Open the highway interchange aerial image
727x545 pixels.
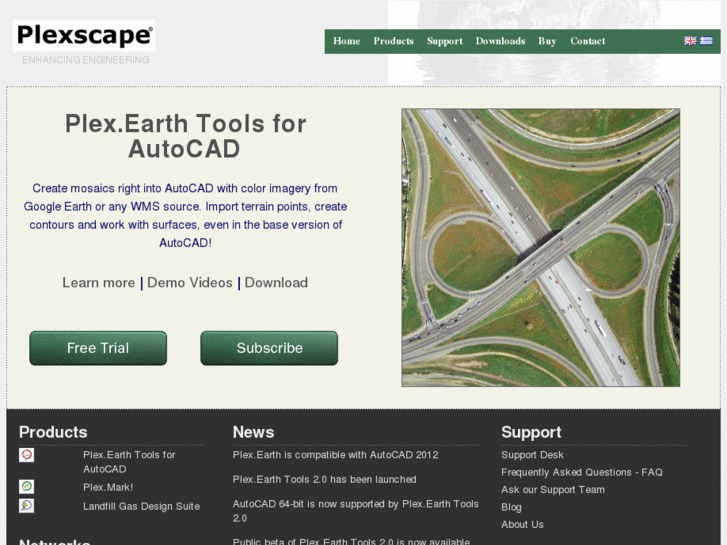tap(541, 247)
